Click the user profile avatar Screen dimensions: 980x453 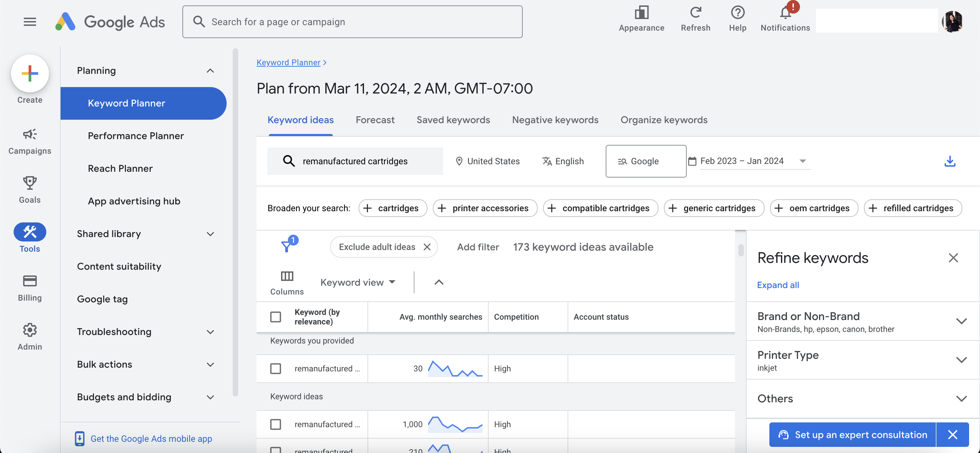click(952, 21)
